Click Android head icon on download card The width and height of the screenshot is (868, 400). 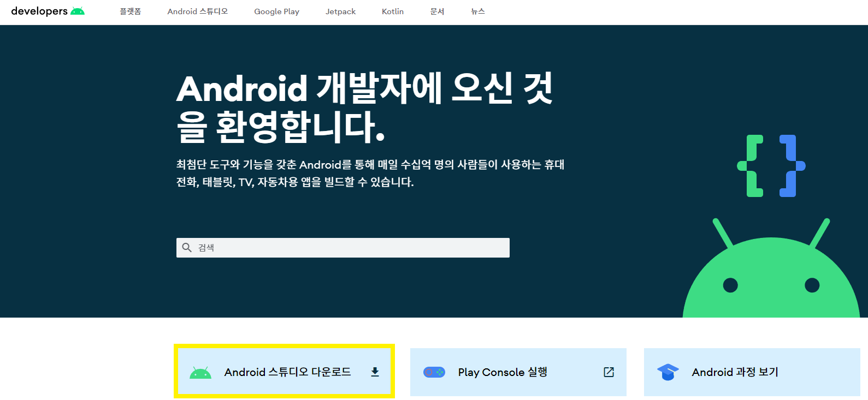200,373
